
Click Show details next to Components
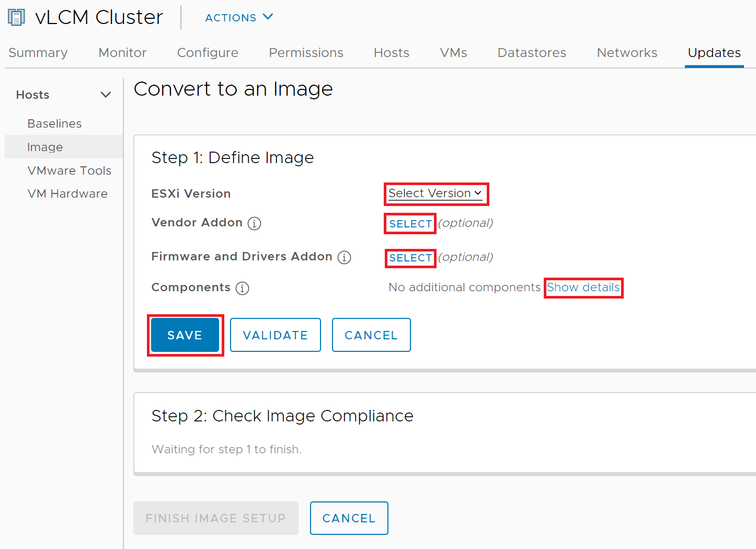(x=583, y=287)
